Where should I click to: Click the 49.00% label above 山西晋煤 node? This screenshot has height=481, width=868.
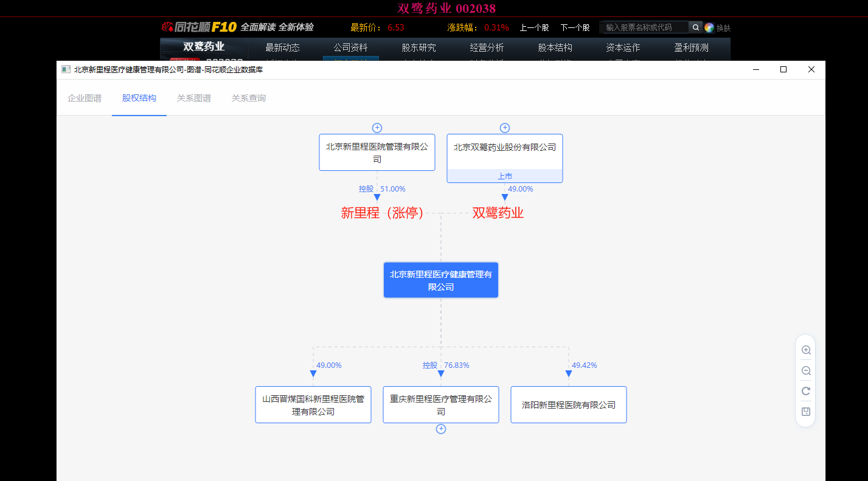329,365
